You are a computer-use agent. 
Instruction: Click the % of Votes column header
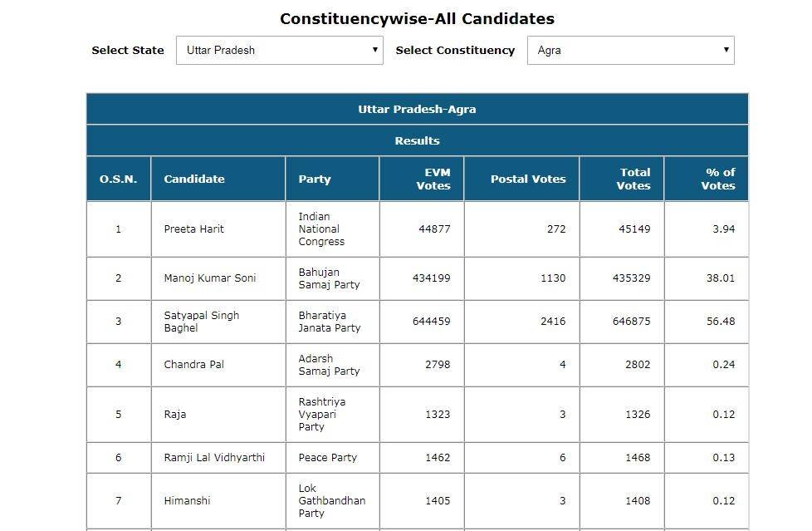coord(718,179)
